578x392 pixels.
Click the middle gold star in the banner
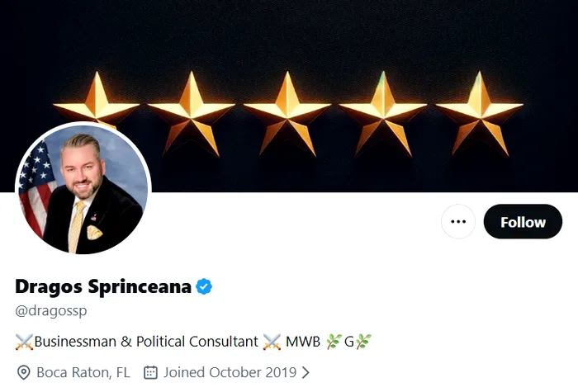click(x=287, y=109)
